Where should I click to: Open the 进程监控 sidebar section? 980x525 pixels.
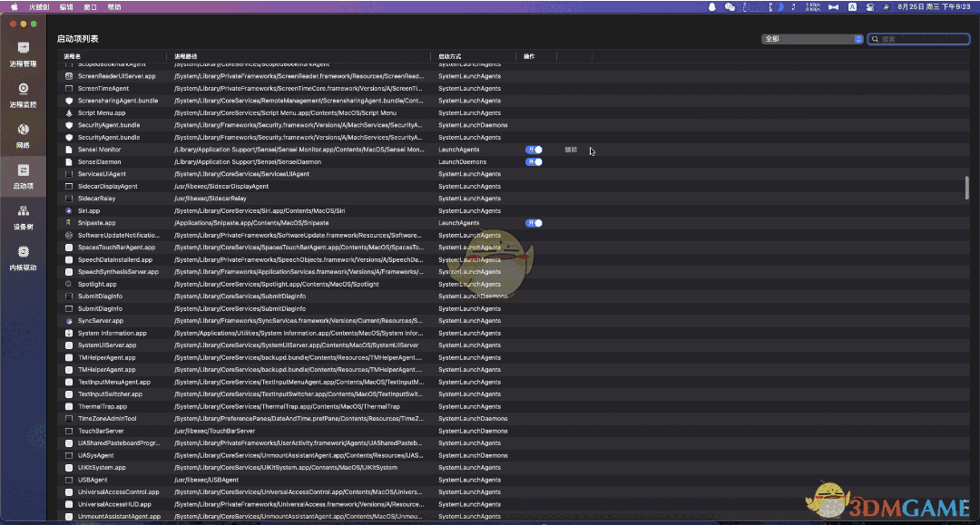24,93
